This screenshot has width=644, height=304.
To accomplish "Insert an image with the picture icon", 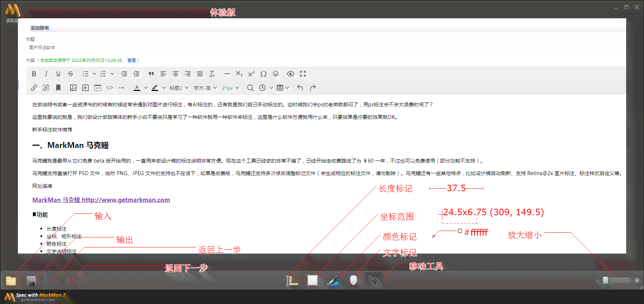I will (x=73, y=88).
